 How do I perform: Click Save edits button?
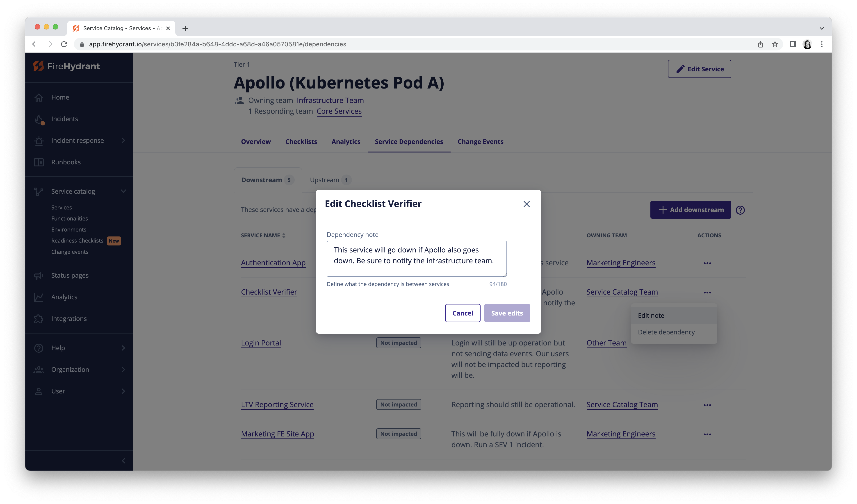pyautogui.click(x=507, y=313)
